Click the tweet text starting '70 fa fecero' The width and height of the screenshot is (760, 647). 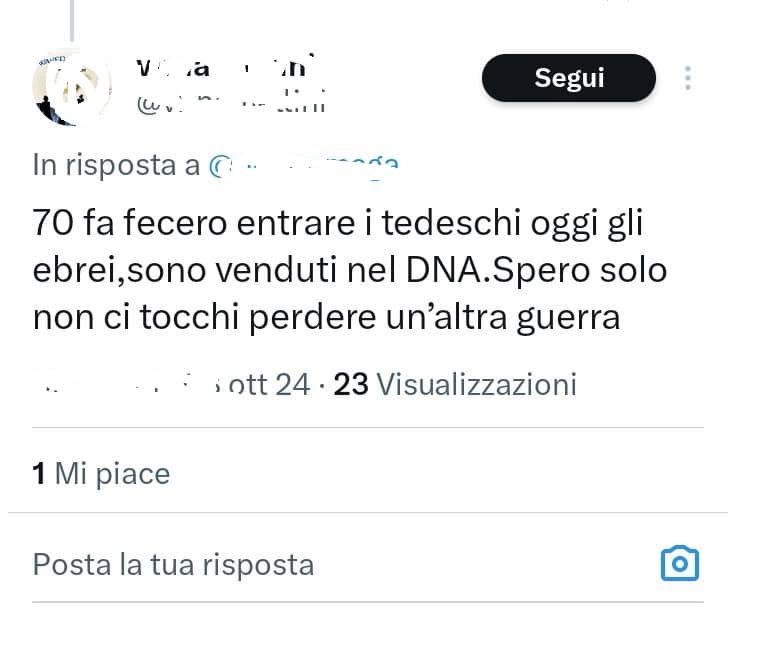(350, 270)
